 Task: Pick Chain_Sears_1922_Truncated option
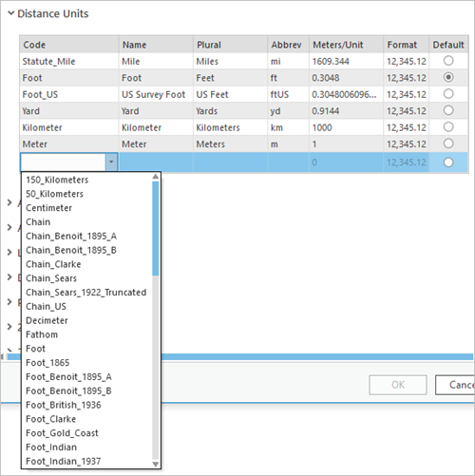pos(86,293)
